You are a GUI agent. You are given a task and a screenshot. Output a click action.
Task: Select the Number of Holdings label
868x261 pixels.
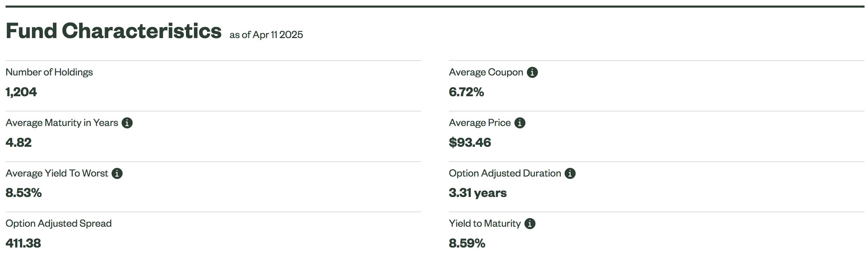click(x=49, y=72)
